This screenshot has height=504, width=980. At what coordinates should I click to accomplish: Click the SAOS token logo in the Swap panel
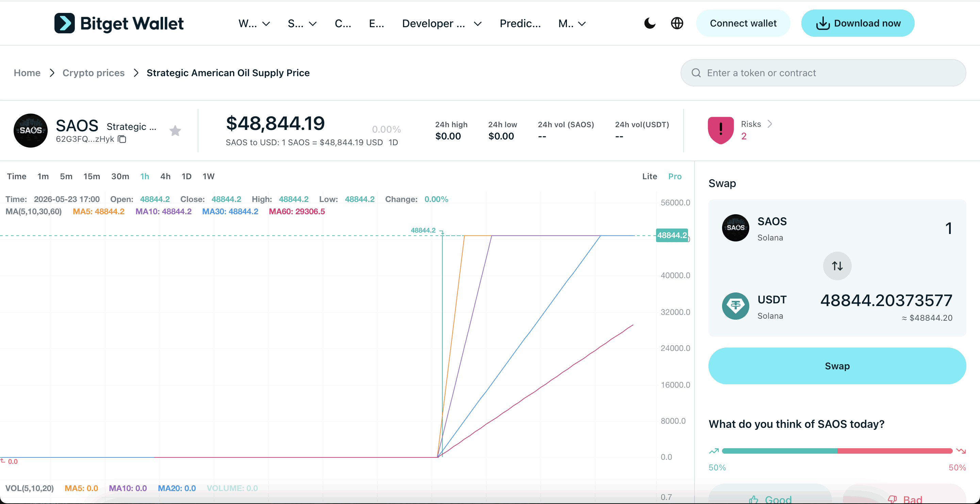735,228
